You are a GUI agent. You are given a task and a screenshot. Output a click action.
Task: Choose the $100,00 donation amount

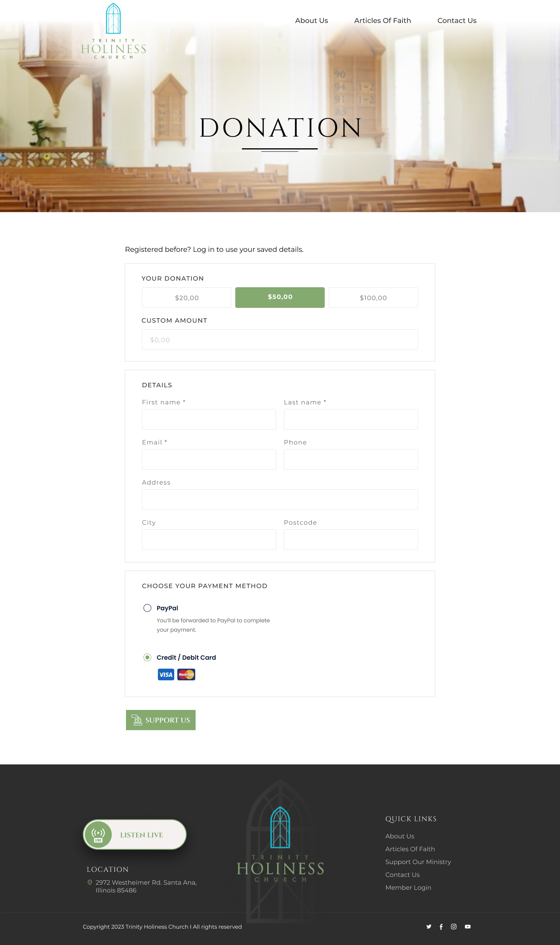tap(373, 298)
